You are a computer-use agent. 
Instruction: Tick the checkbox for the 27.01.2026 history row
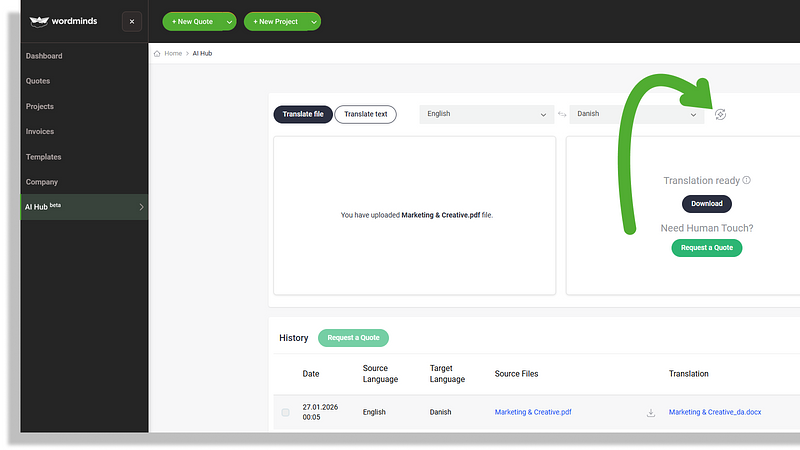(x=286, y=412)
